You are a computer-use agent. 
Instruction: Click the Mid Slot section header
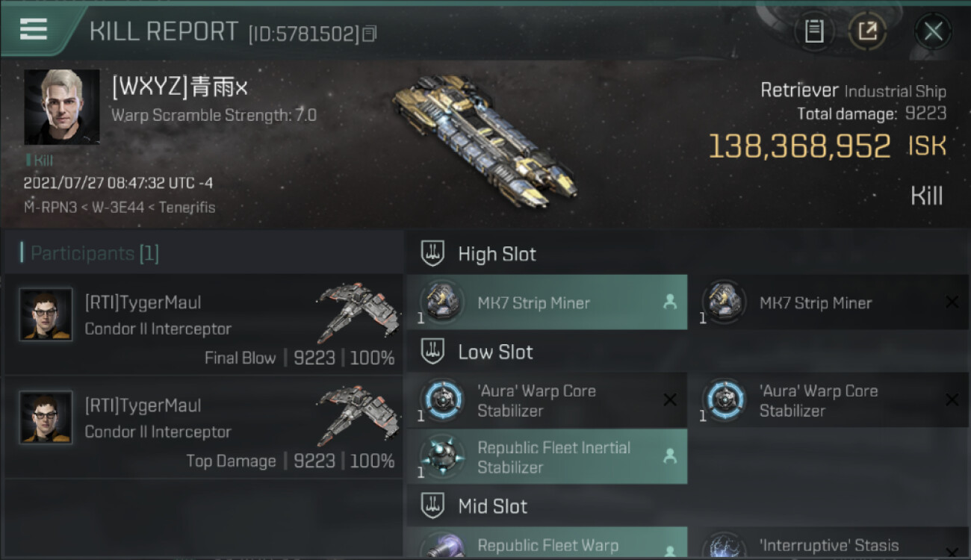492,506
